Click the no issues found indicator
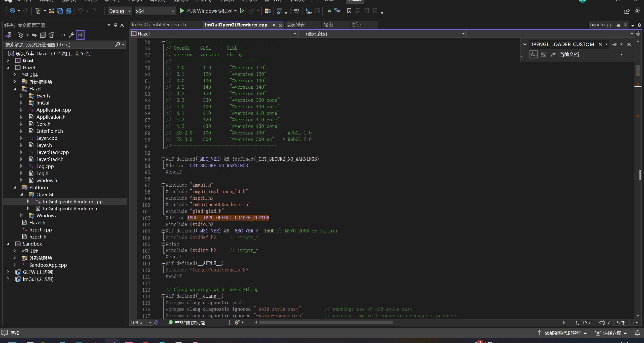 (x=187, y=323)
